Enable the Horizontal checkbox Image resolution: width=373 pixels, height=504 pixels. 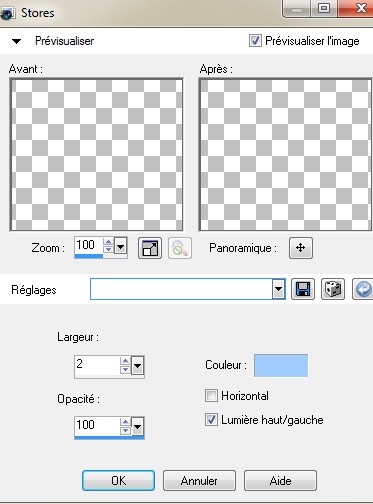coord(211,396)
